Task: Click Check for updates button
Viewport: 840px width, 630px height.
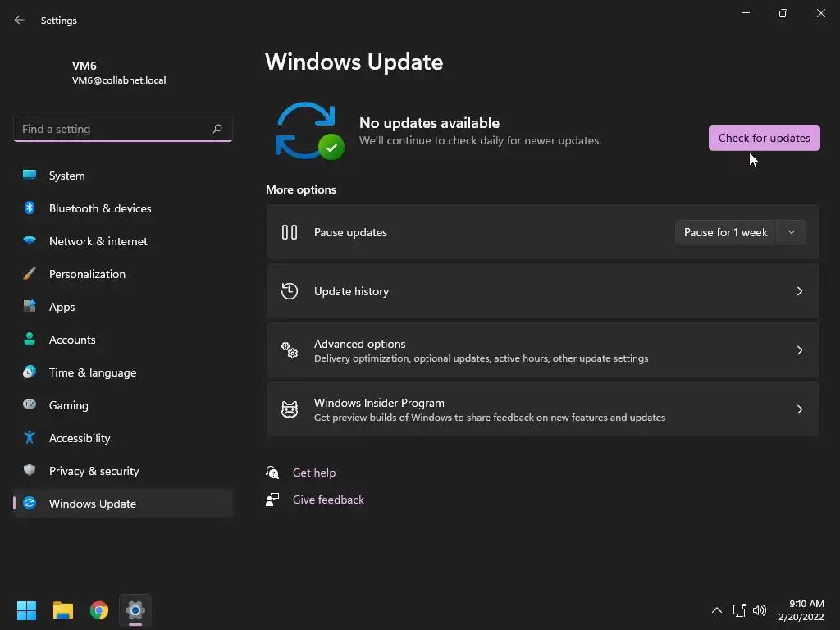Action: 764,138
